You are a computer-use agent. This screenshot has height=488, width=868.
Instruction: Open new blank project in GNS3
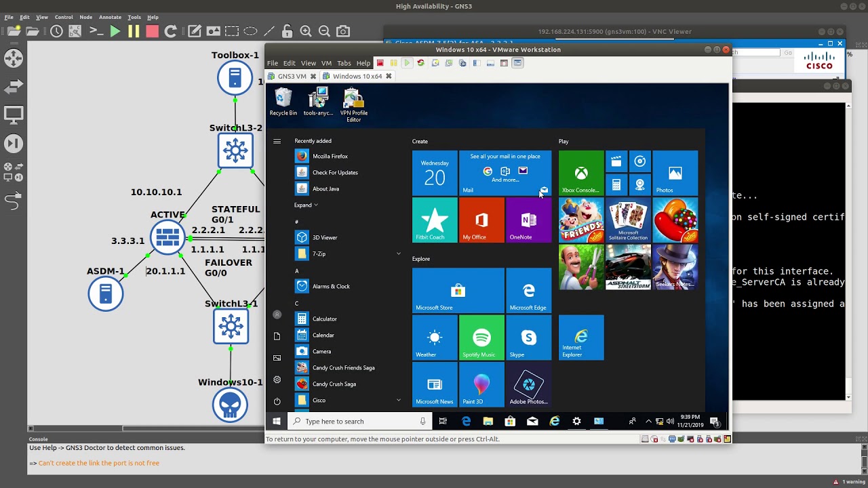(x=14, y=31)
